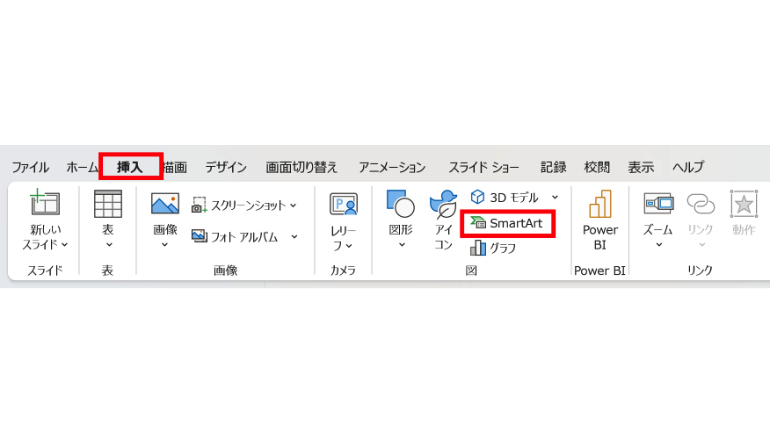
Task: Open the 新しいスライド dropdown arrow
Action: pos(65,244)
